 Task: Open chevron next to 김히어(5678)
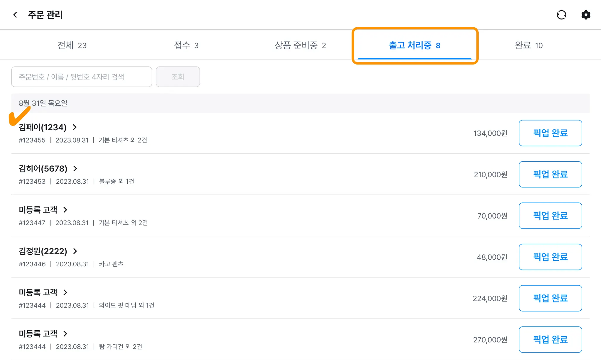pyautogui.click(x=75, y=169)
